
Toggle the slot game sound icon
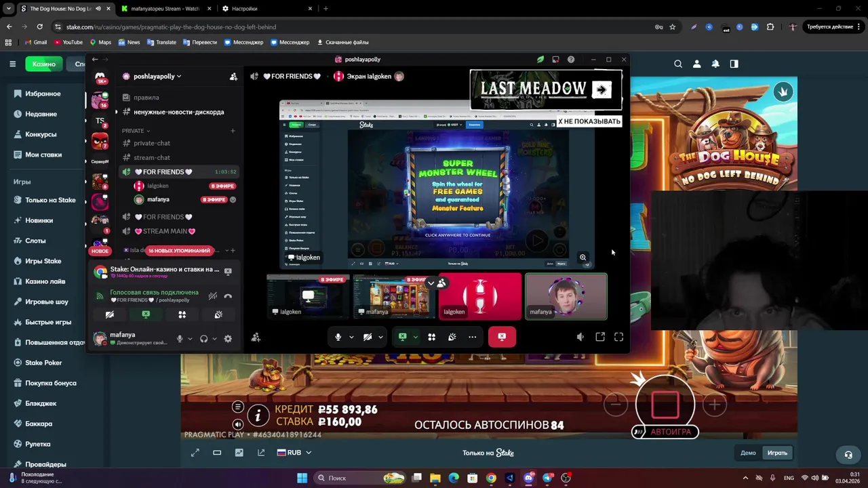point(237,424)
